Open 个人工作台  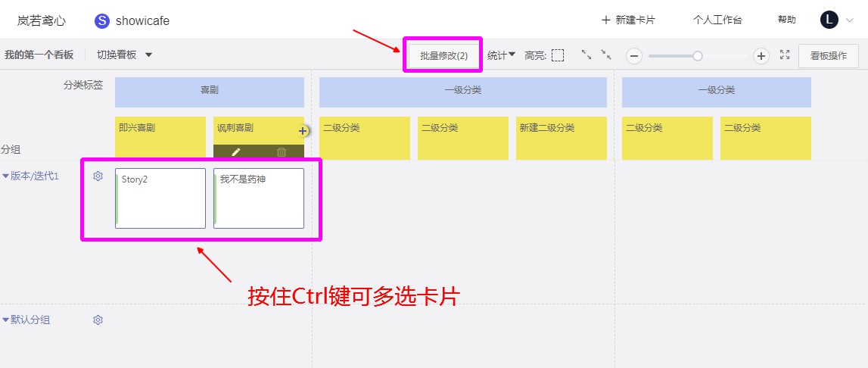coord(717,20)
